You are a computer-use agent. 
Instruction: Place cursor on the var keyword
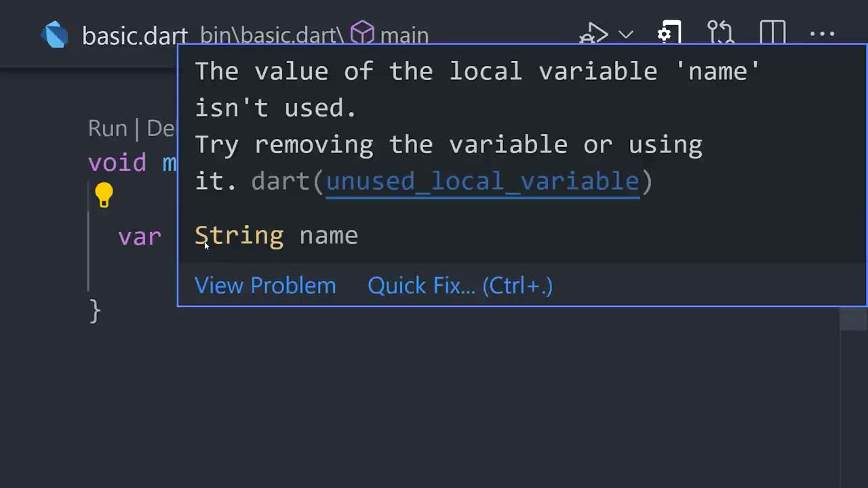point(140,237)
